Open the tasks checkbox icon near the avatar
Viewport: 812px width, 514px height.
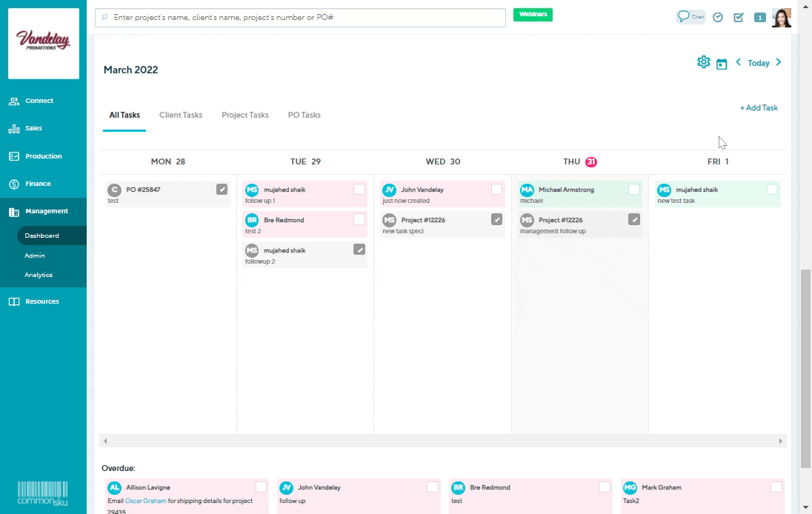[738, 16]
